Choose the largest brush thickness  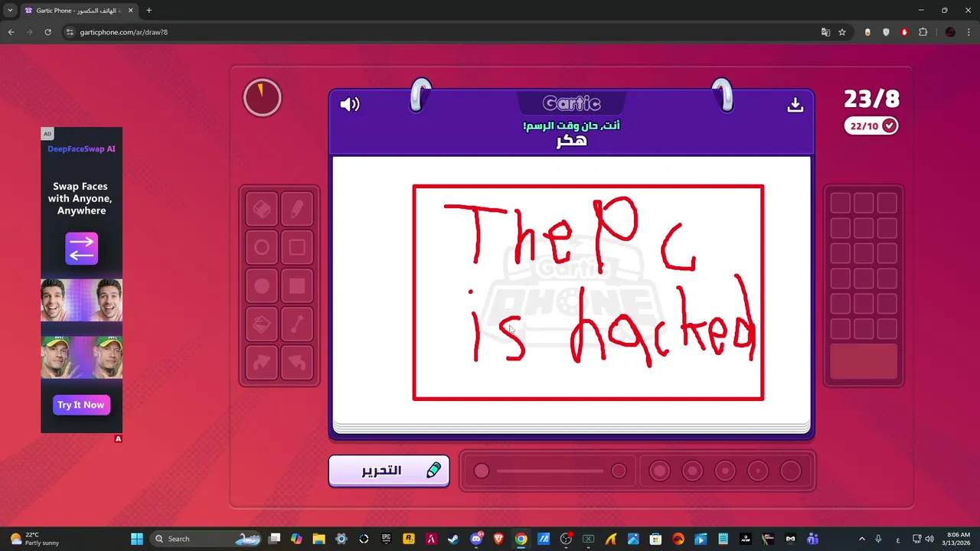[659, 471]
